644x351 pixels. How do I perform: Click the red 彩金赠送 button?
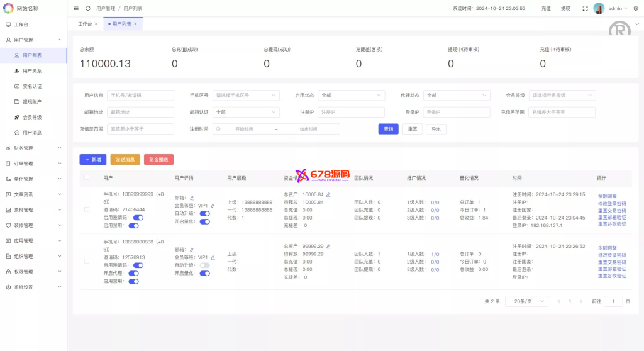pyautogui.click(x=158, y=160)
